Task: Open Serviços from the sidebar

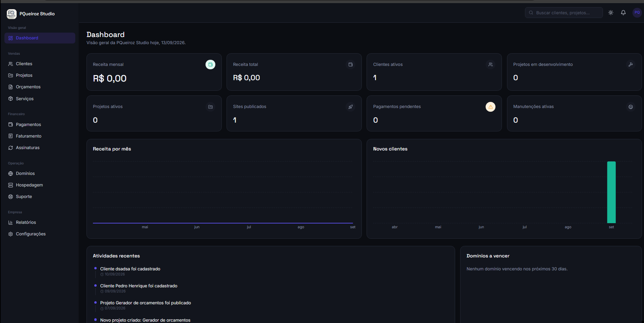Action: (x=40, y=99)
